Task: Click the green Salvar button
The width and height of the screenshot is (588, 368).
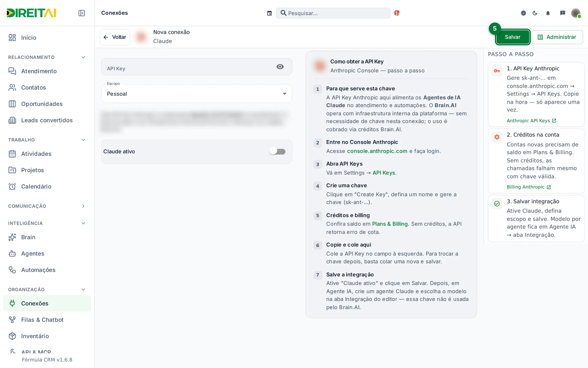Action: point(512,37)
